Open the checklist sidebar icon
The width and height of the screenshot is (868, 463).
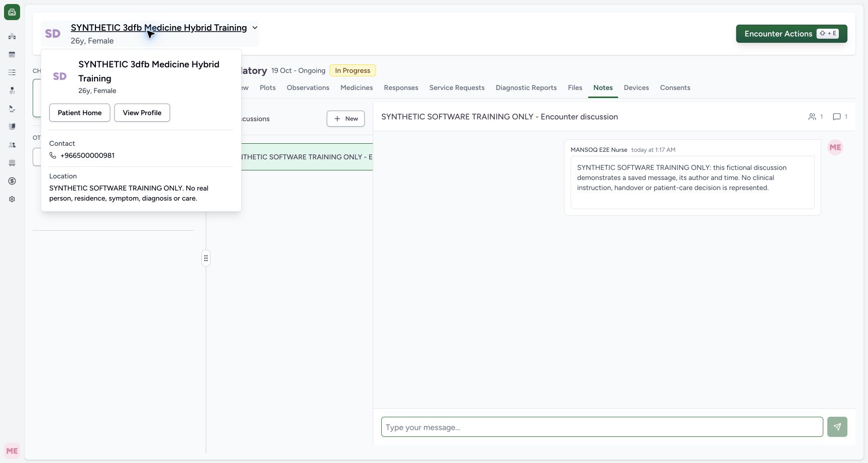[x=12, y=72]
